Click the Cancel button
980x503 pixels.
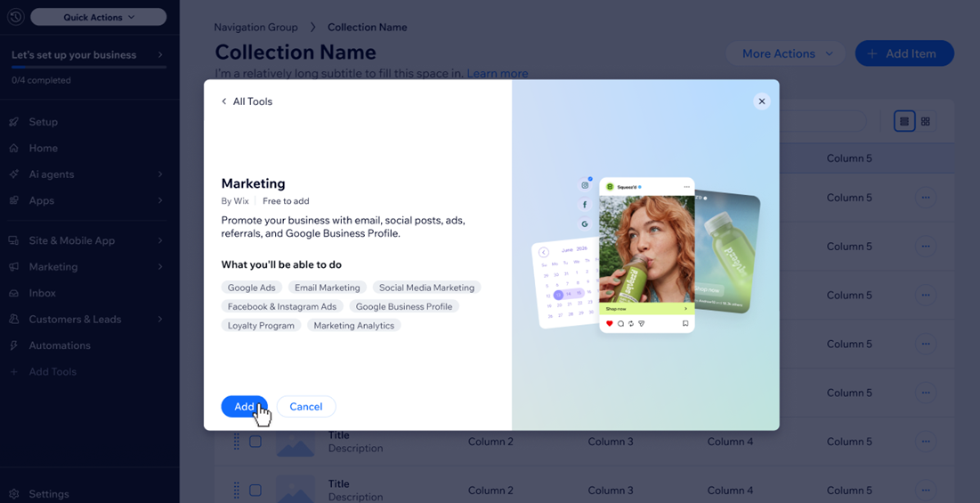[x=306, y=406]
